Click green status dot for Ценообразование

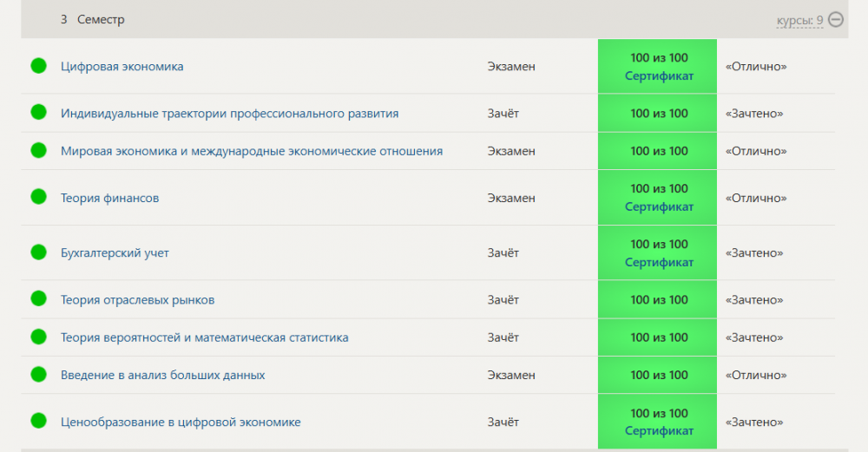pyautogui.click(x=39, y=421)
